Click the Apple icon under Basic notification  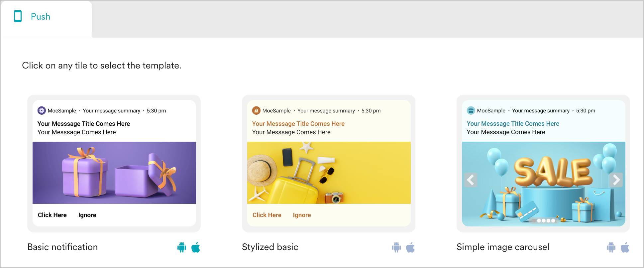coord(196,247)
